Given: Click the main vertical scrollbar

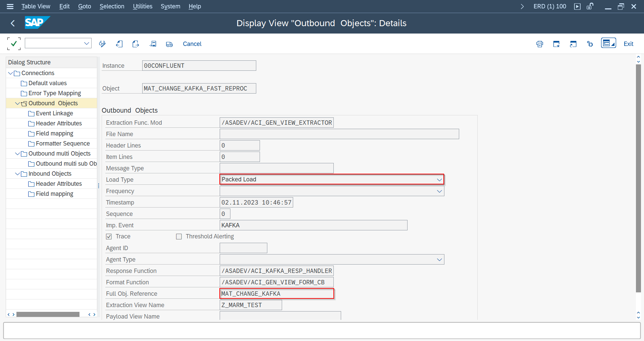Looking at the screenshot, I should (638, 178).
